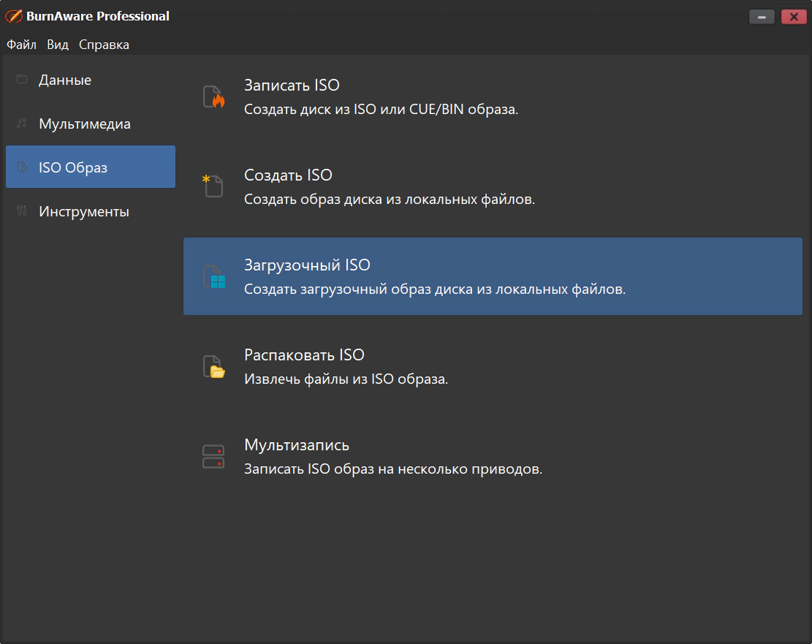
Task: Launch Загрузочный ISO task
Action: coord(493,276)
